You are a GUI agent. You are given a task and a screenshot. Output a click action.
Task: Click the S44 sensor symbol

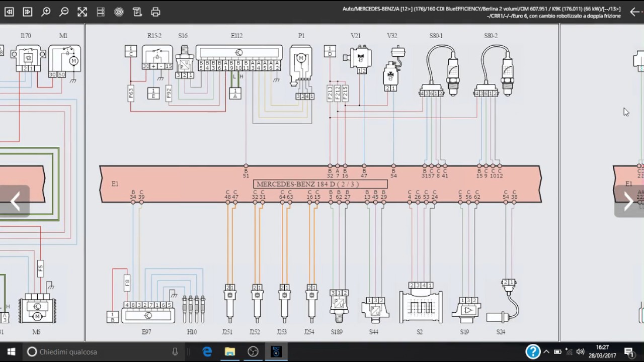(375, 310)
